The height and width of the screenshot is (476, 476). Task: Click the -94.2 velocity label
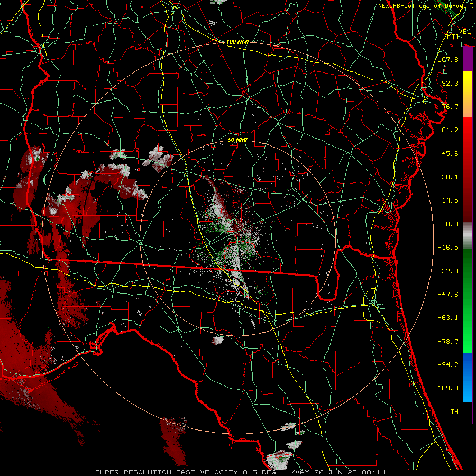pyautogui.click(x=448, y=365)
